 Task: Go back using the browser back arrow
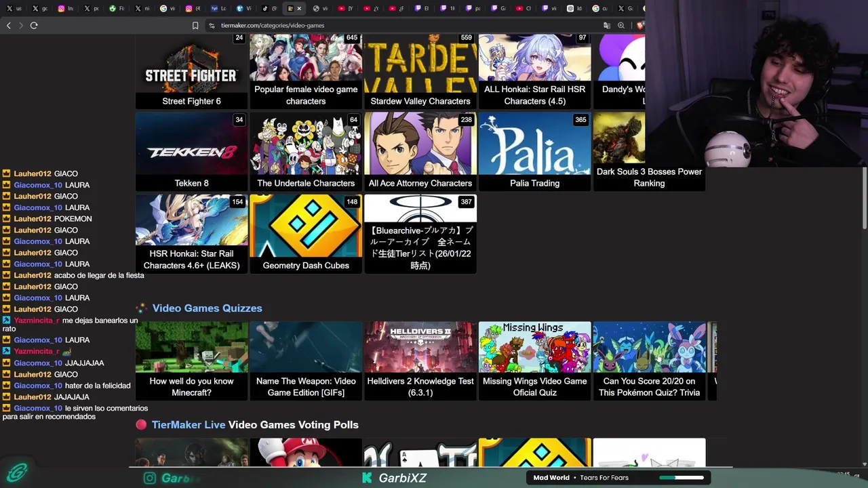click(9, 26)
